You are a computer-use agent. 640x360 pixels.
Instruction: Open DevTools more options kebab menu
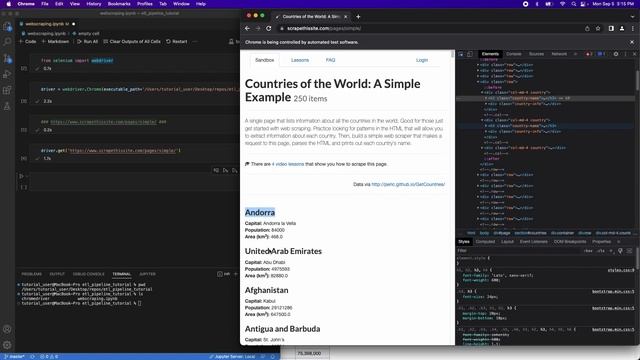pyautogui.click(x=625, y=54)
